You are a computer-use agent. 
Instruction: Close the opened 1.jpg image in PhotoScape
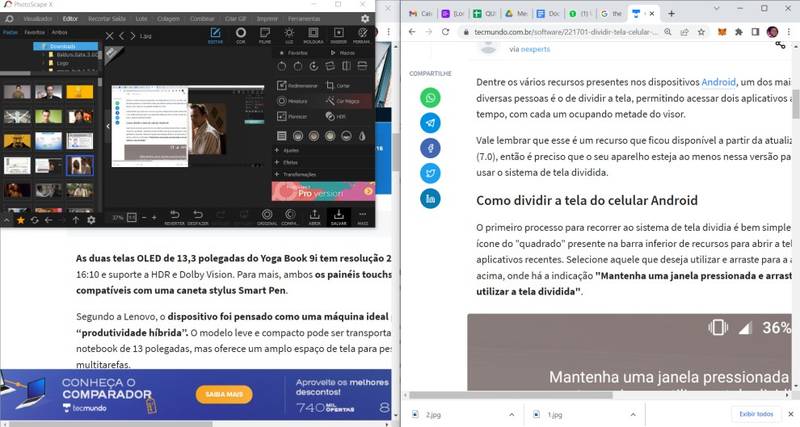[109, 36]
